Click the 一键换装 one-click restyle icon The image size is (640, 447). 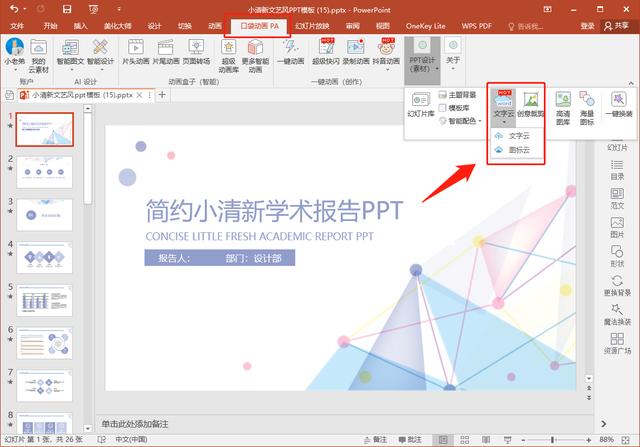619,105
